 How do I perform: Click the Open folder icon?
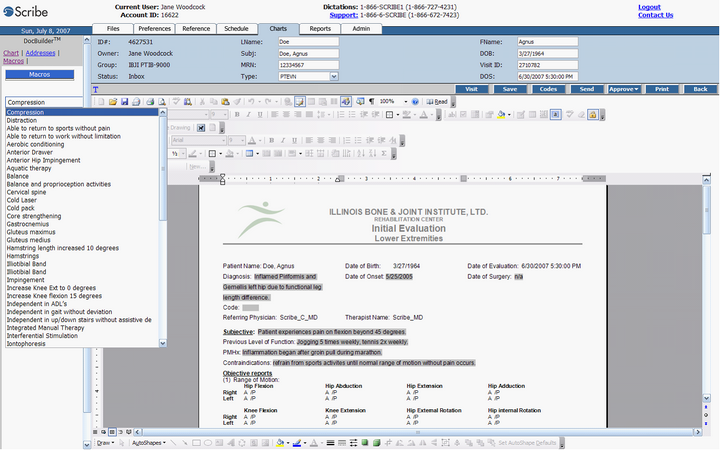112,101
